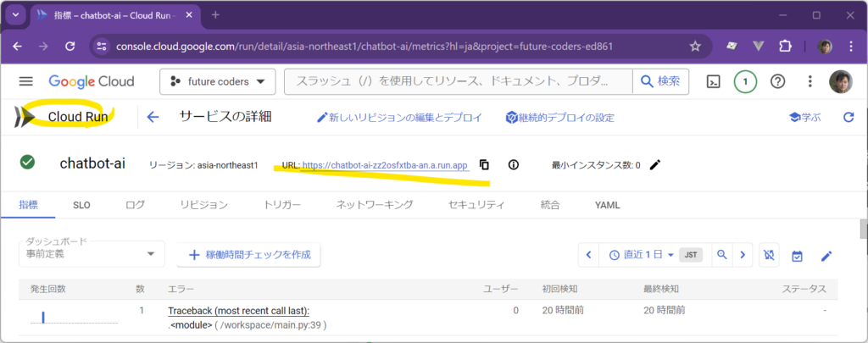868x343 pixels.
Task: Click the chatbot-ai service name heading
Action: [x=92, y=163]
